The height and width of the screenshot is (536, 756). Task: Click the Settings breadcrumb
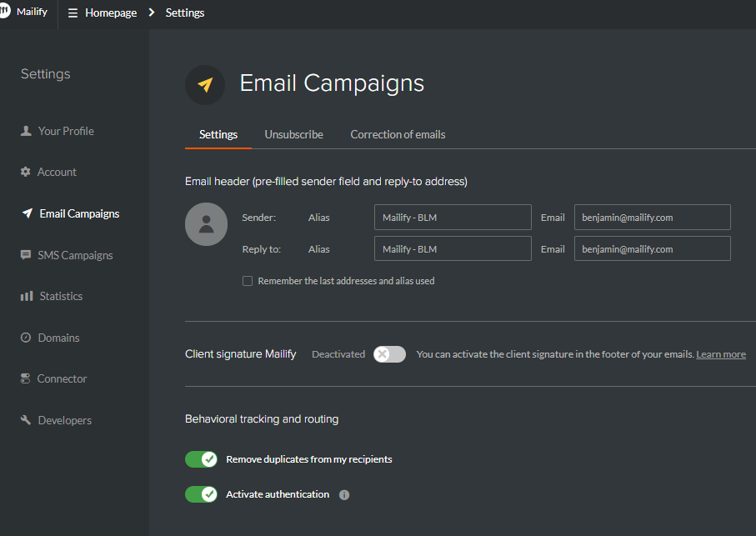185,13
